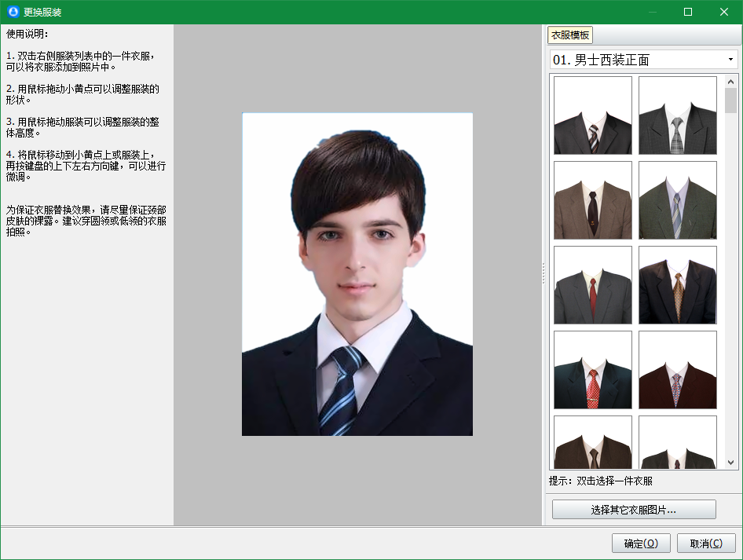Image resolution: width=743 pixels, height=560 pixels.
Task: Select the black suit with striped tie thumbnail
Action: (592, 115)
